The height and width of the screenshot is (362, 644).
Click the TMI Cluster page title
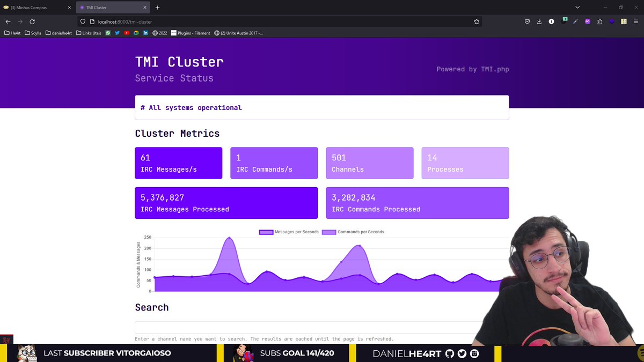179,62
